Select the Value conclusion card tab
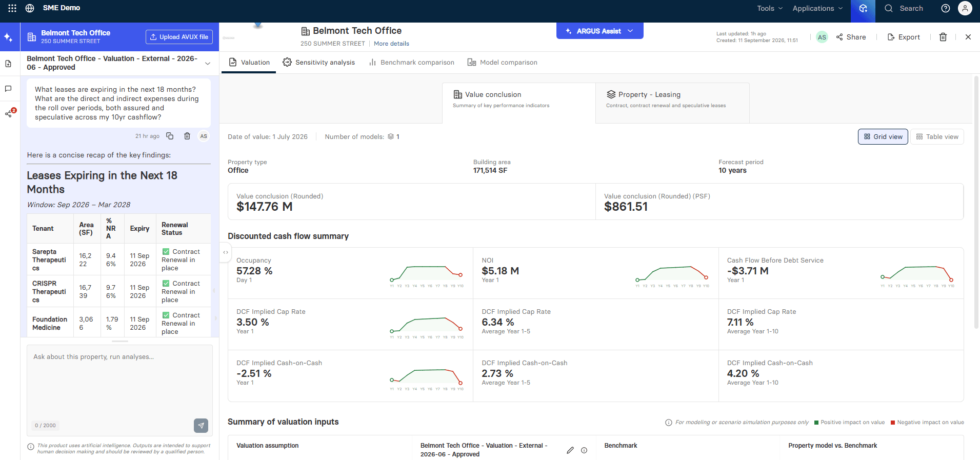Image resolution: width=980 pixels, height=460 pixels. click(x=518, y=103)
